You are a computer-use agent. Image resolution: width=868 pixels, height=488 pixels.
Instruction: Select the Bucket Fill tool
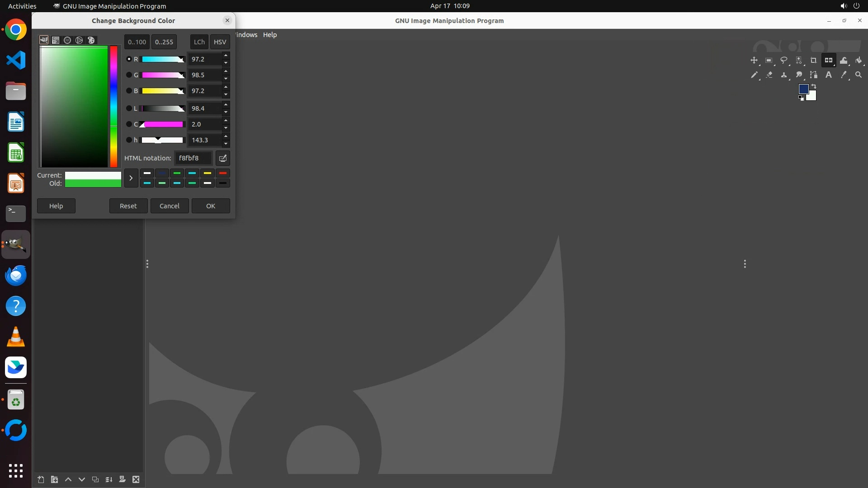(859, 60)
